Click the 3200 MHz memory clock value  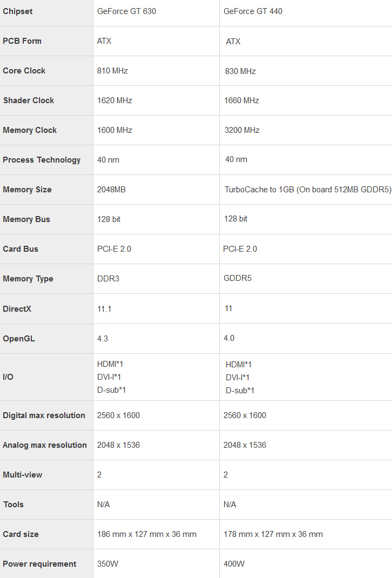(x=242, y=130)
